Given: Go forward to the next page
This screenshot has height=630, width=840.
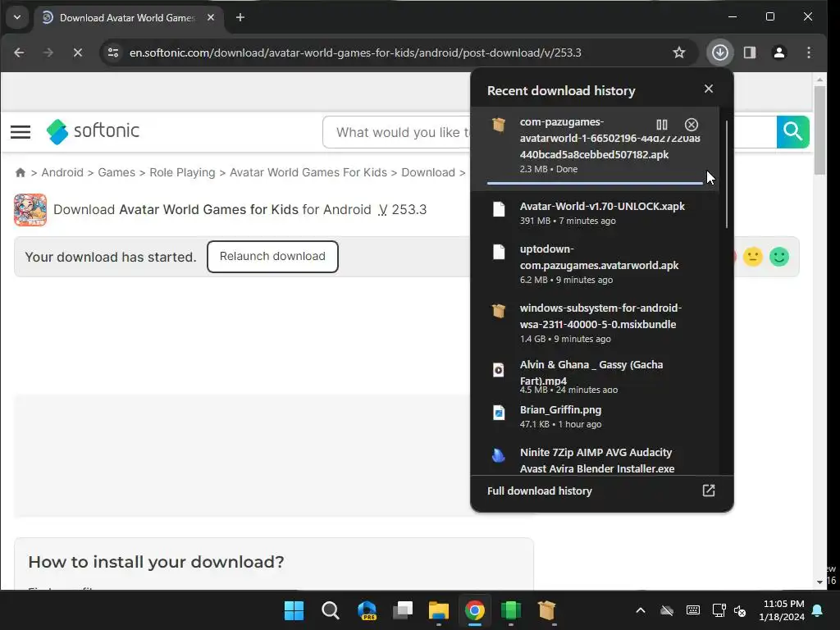Looking at the screenshot, I should [x=48, y=52].
